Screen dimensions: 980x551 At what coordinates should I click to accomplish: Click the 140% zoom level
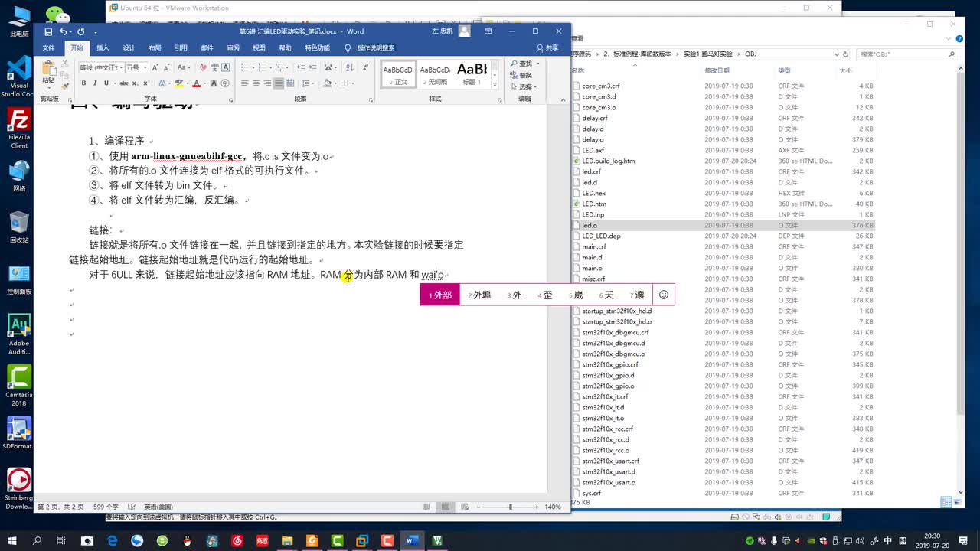tap(553, 507)
